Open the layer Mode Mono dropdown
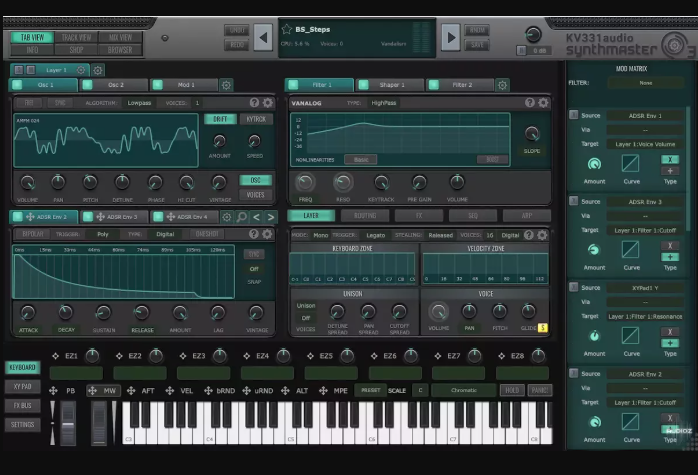Viewport: 698px width, 475px height. pos(321,235)
